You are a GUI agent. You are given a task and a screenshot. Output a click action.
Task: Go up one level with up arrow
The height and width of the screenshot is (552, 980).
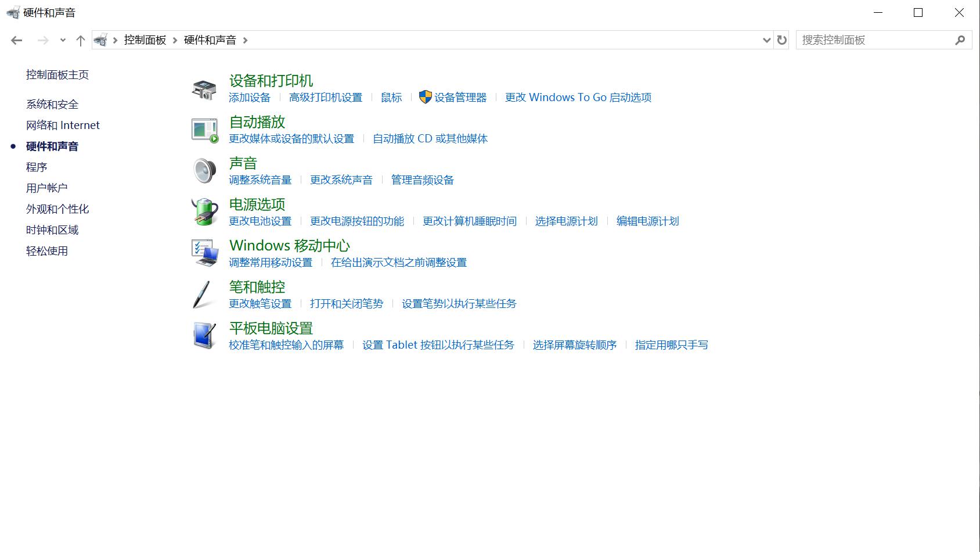(81, 40)
